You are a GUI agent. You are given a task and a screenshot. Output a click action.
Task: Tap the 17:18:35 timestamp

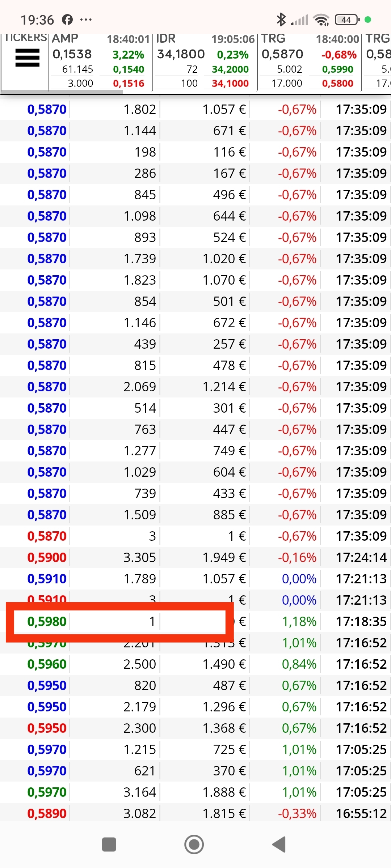coord(361,621)
